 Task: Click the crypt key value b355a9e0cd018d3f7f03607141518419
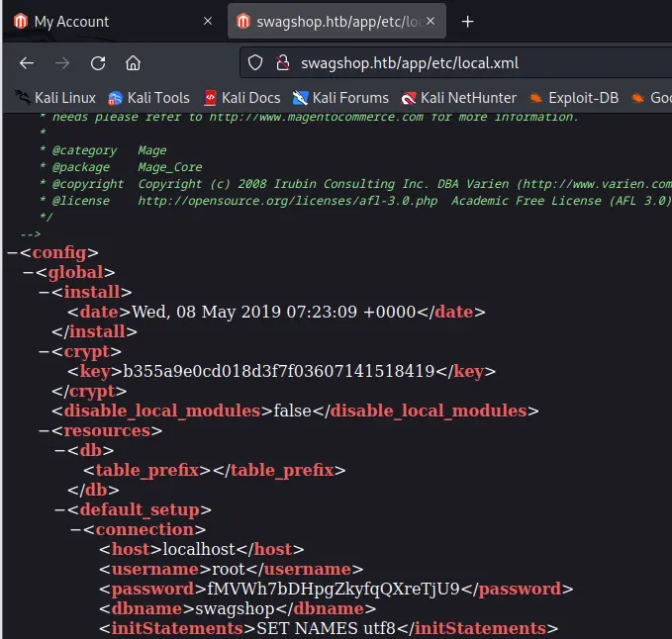click(279, 371)
